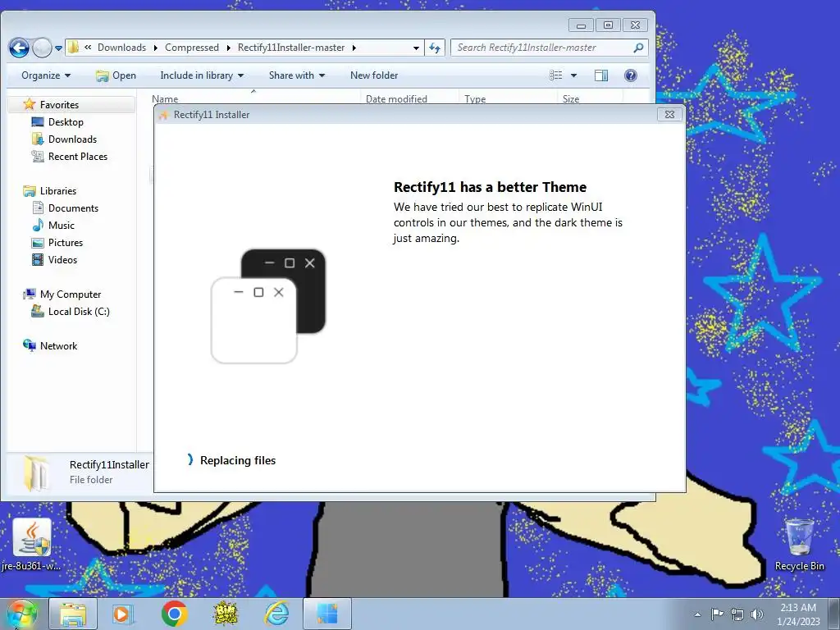The width and height of the screenshot is (840, 630).
Task: Launch Internet Explorer from taskbar
Action: tap(277, 614)
